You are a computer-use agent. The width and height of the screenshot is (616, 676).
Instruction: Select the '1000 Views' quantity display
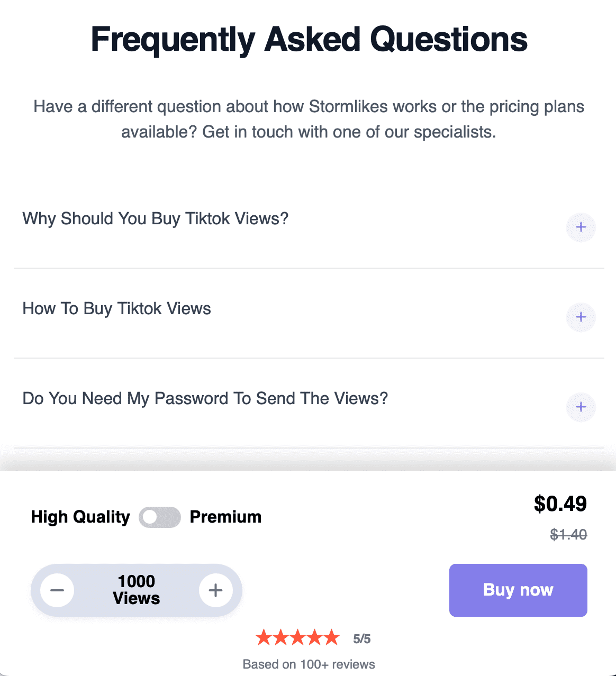click(136, 590)
